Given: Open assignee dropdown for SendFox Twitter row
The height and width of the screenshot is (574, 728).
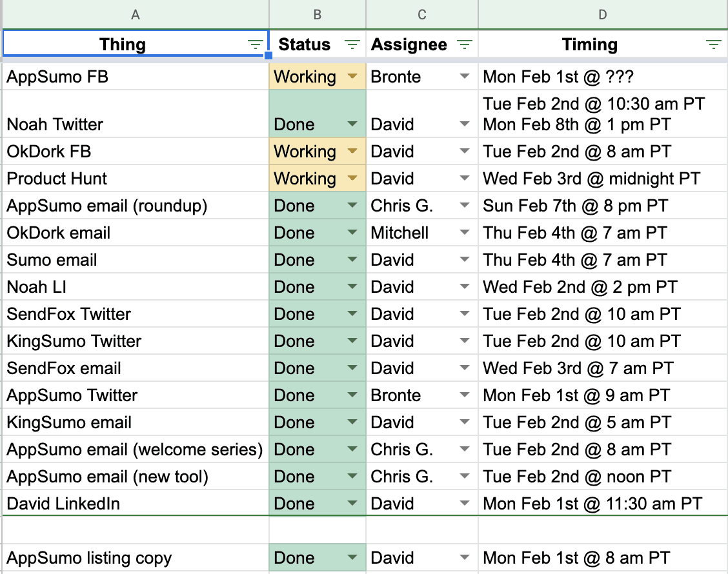Looking at the screenshot, I should 465,313.
